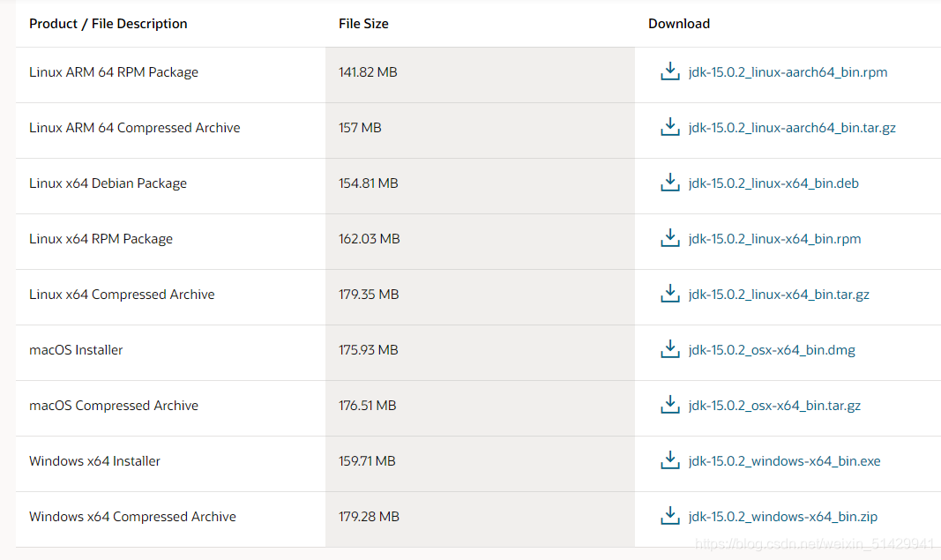Click the 141.82 MB file size cell
This screenshot has width=941, height=560.
click(480, 75)
